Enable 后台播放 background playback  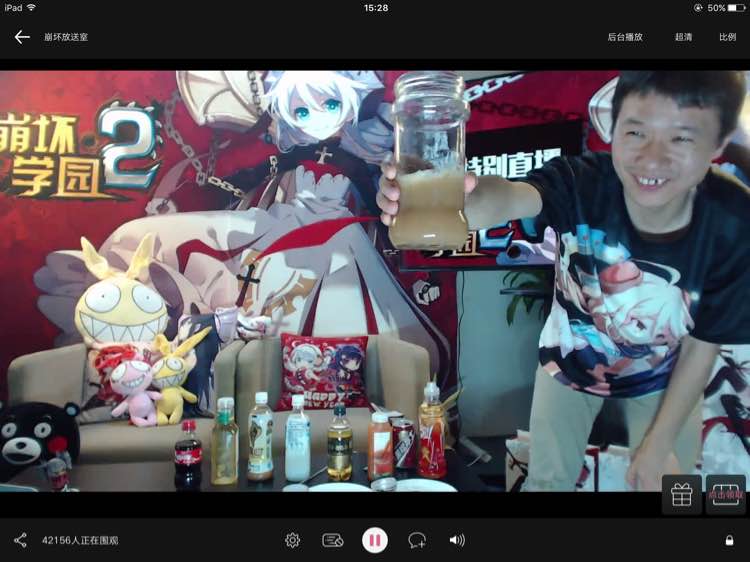625,37
